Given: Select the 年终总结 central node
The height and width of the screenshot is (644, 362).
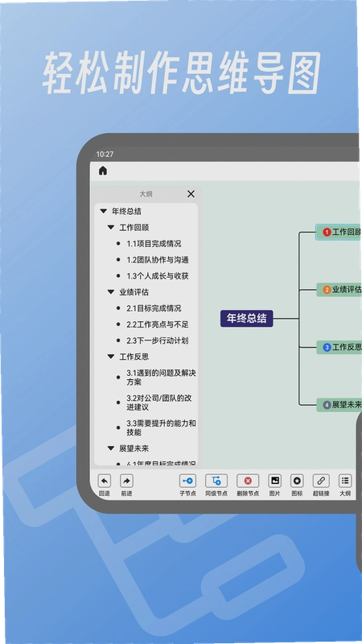Looking at the screenshot, I should 247,318.
